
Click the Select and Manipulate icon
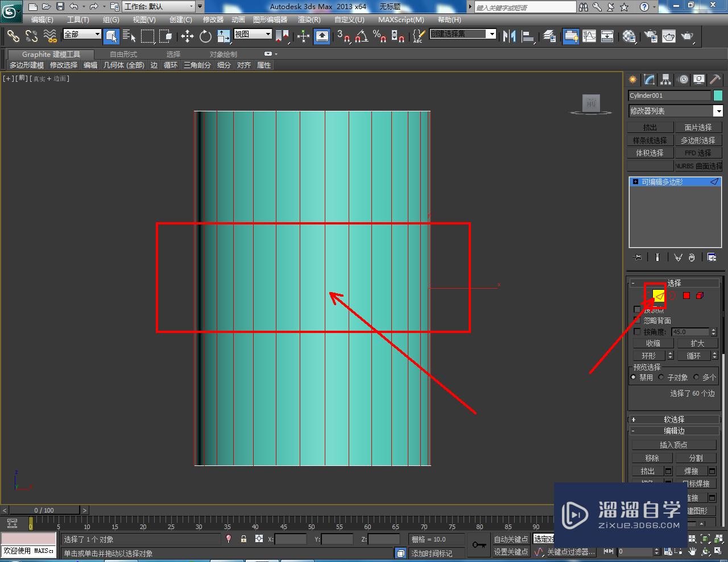tap(303, 36)
